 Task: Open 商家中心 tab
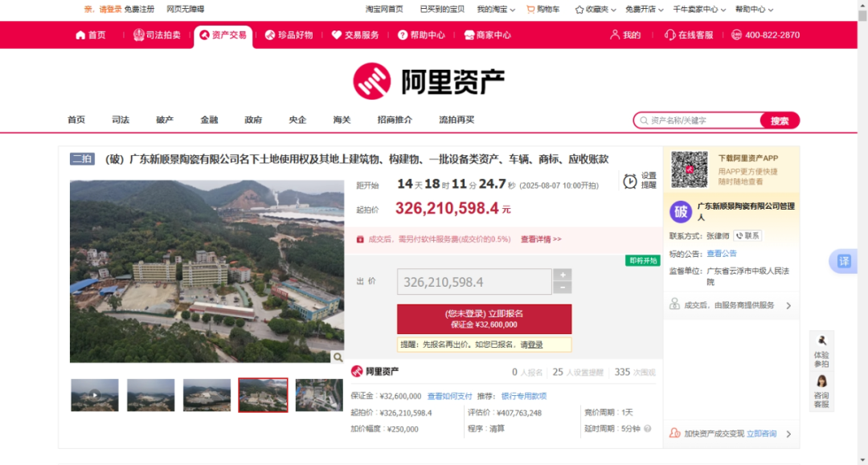[488, 35]
